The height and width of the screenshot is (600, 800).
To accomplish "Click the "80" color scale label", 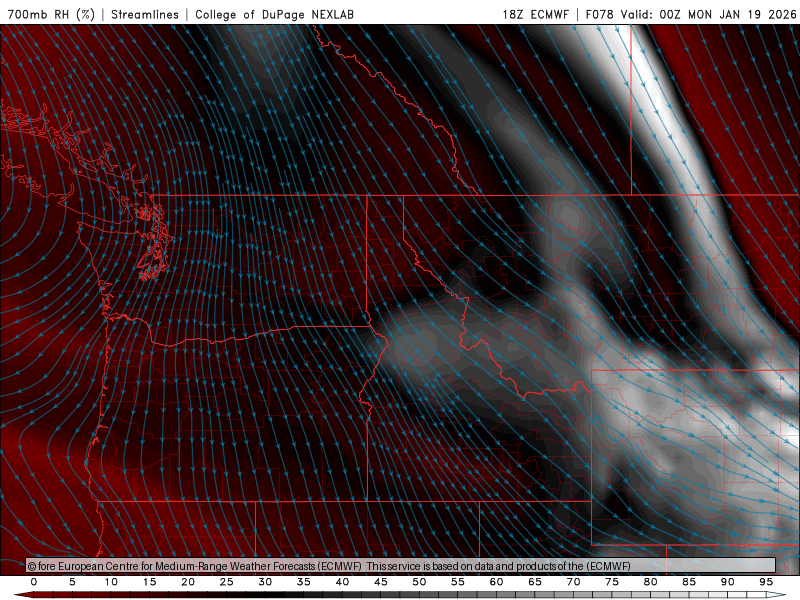I will 651,582.
